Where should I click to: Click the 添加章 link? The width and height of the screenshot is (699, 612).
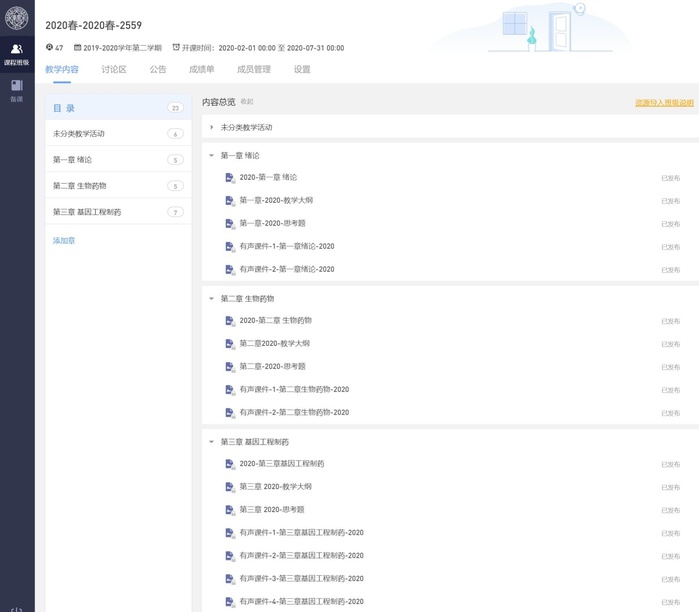click(64, 241)
